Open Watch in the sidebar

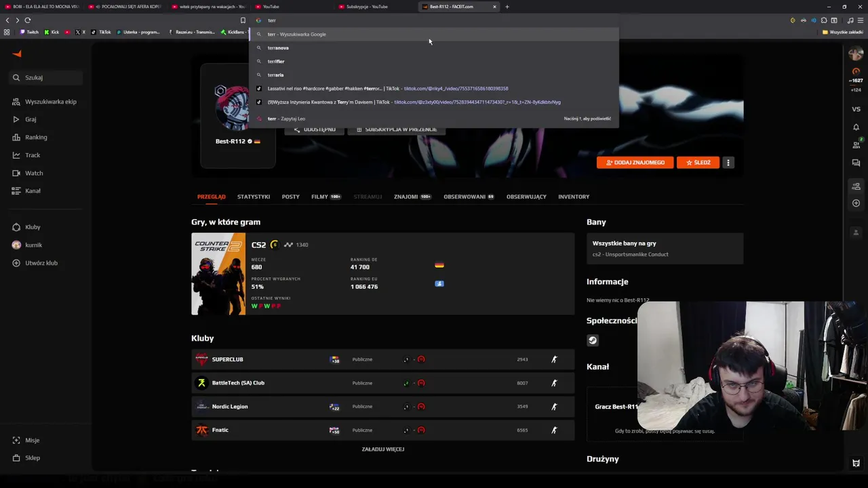tap(27, 173)
